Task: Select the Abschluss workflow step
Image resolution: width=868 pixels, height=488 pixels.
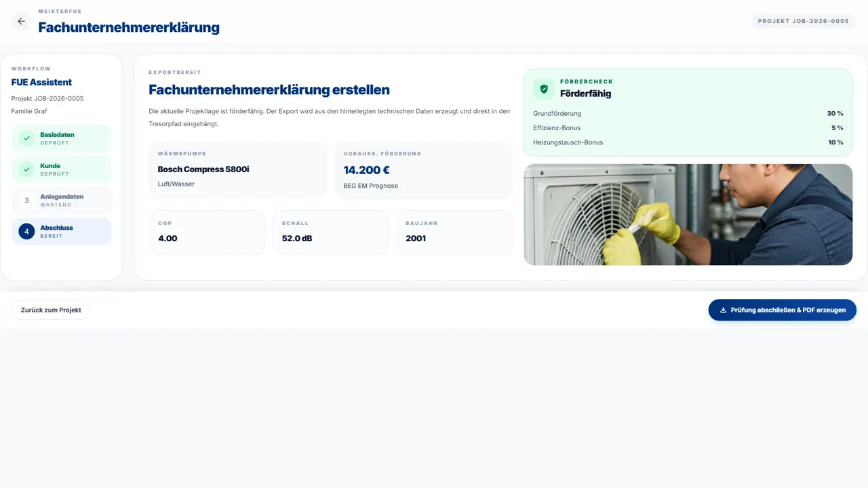Action: [x=61, y=232]
